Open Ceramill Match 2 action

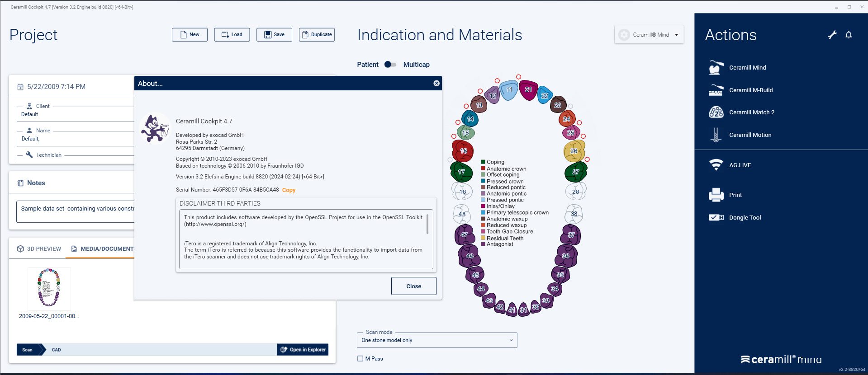(751, 112)
